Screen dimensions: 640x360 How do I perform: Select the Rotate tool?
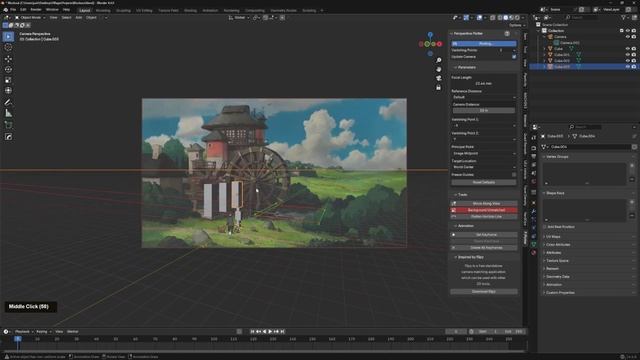coord(8,69)
